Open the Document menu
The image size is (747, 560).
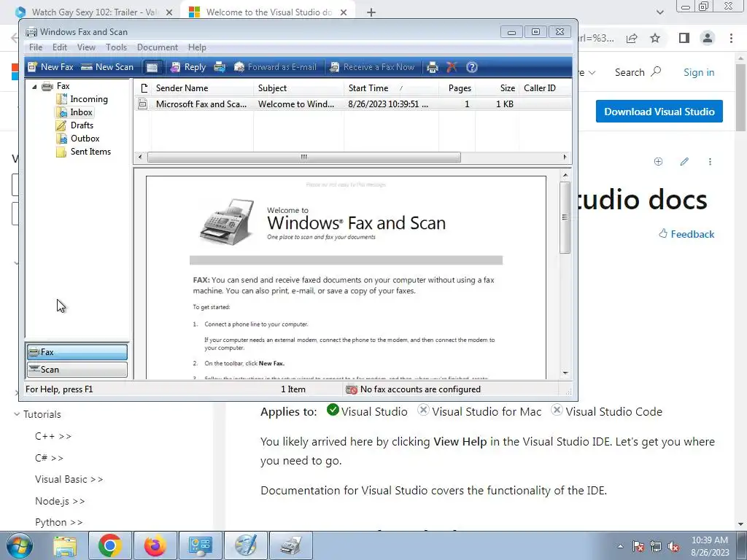pos(158,47)
